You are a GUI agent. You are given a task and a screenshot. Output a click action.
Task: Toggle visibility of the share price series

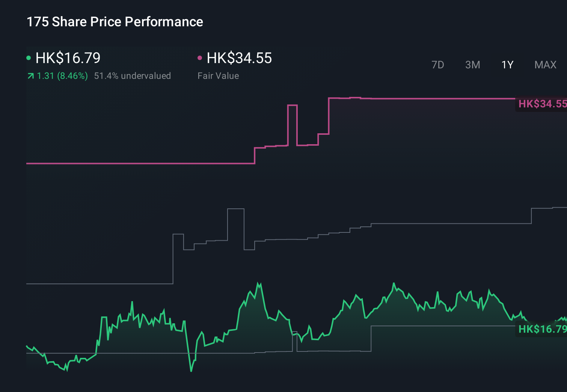[x=29, y=57]
